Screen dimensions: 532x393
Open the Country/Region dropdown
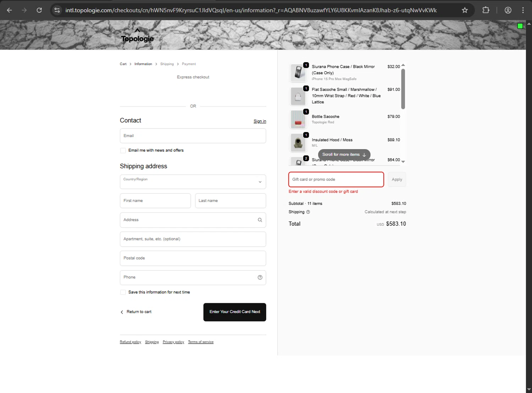193,182
